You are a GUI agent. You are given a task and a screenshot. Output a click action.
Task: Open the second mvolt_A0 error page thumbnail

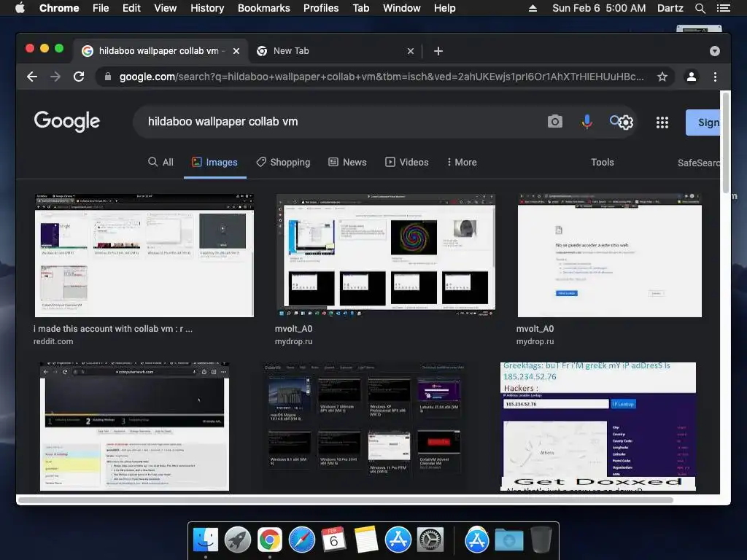610,255
